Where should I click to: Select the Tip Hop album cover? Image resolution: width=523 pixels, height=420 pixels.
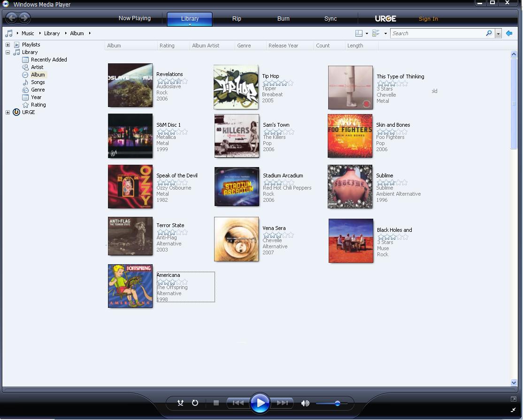(x=236, y=87)
